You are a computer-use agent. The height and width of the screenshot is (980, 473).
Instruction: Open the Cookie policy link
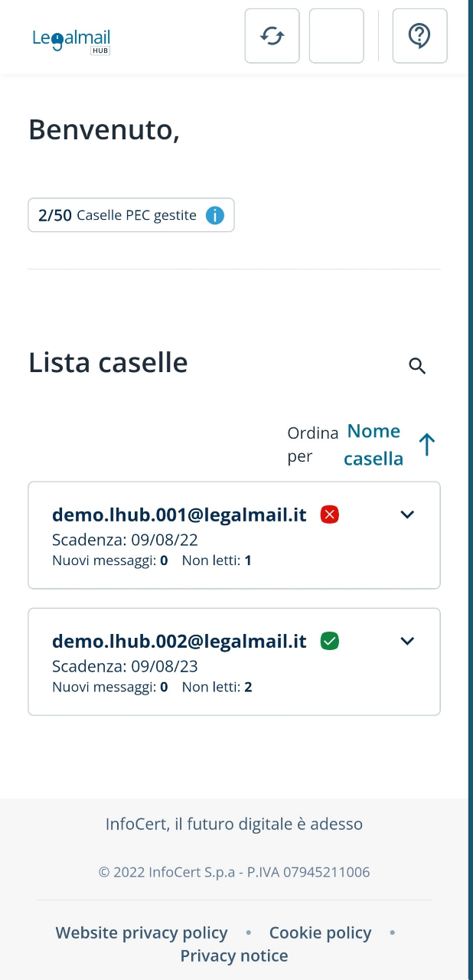tap(320, 933)
